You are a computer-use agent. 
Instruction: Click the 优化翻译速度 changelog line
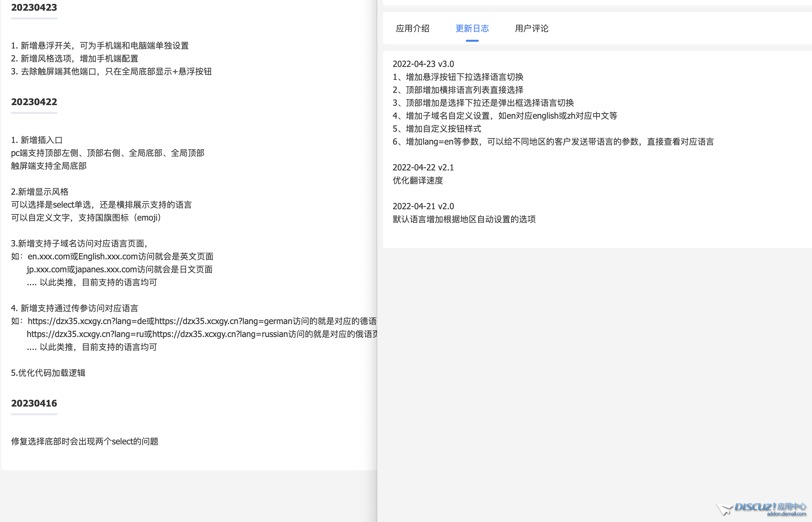tap(417, 180)
